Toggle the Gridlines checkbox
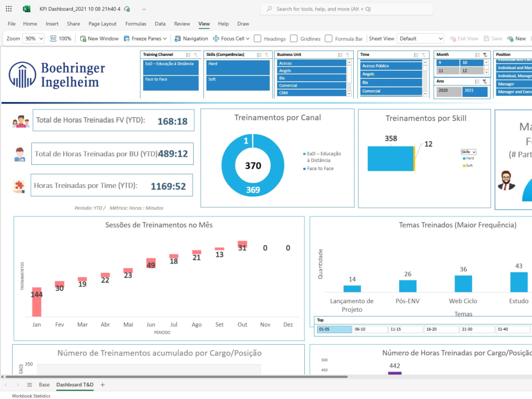Screen dimensions: 532x399 coord(294,38)
